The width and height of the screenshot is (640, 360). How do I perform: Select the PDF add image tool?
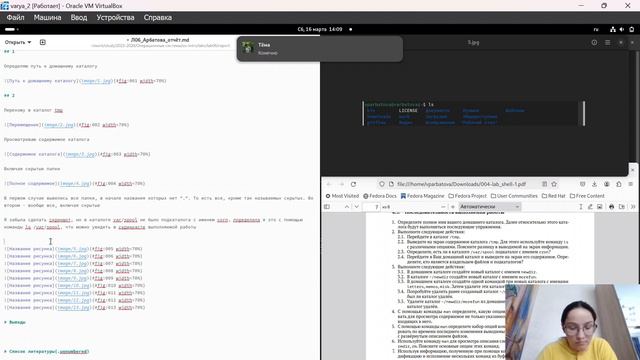[x=600, y=207]
